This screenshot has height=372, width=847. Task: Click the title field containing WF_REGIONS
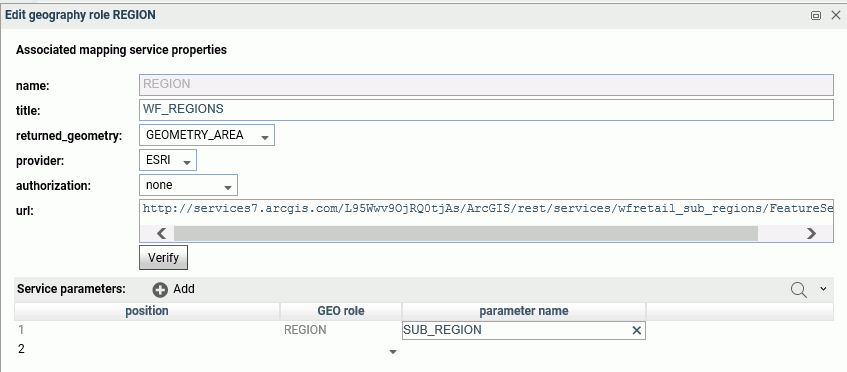(x=486, y=110)
